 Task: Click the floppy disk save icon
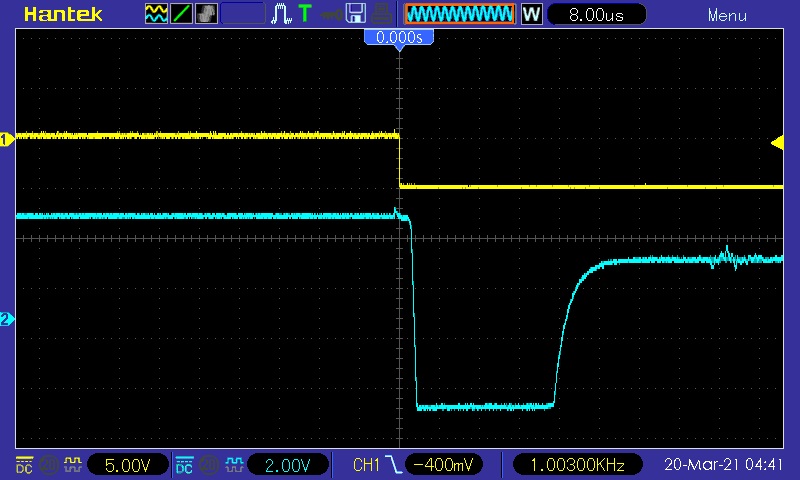tap(355, 14)
